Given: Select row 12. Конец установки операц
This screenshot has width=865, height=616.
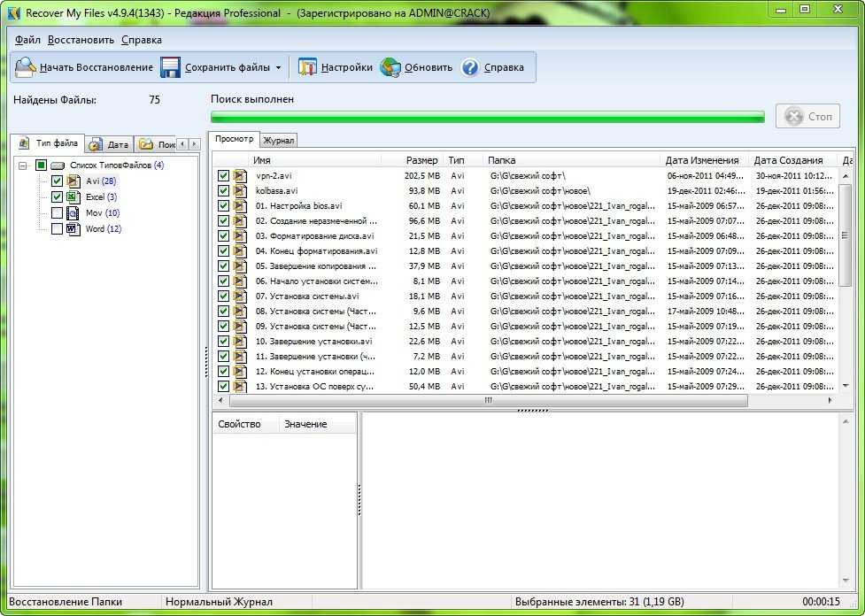Looking at the screenshot, I should (x=525, y=372).
